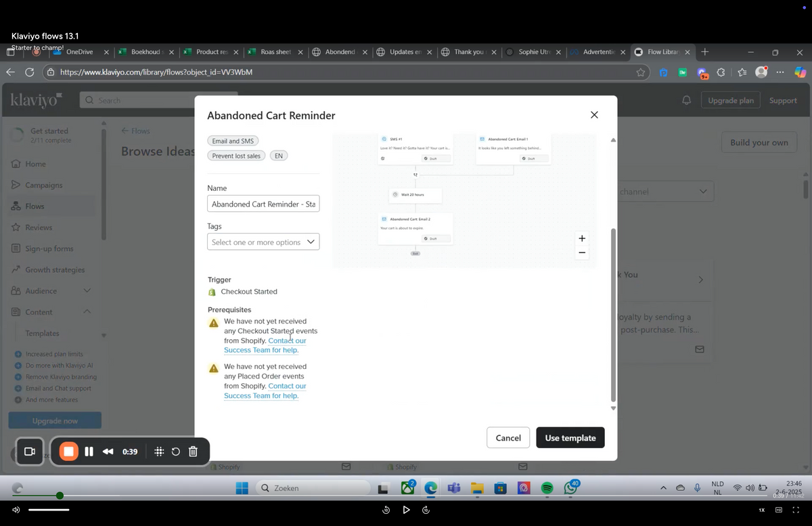Open the channel filter dropdown

click(665, 192)
